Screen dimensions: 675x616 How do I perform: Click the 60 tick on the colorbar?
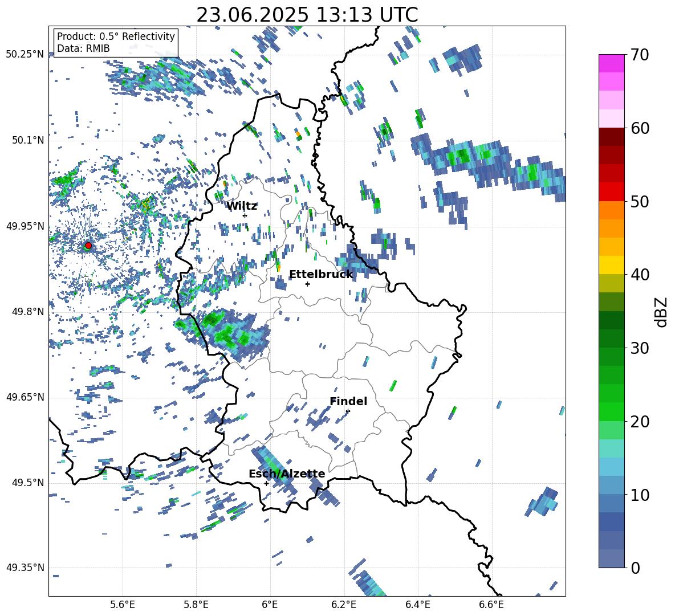click(x=640, y=128)
